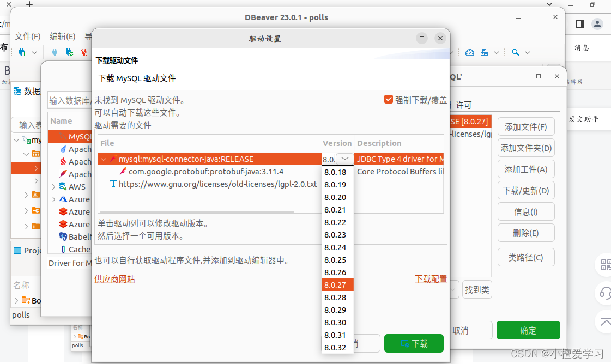Open the 编辑(E) menu

pos(62,37)
